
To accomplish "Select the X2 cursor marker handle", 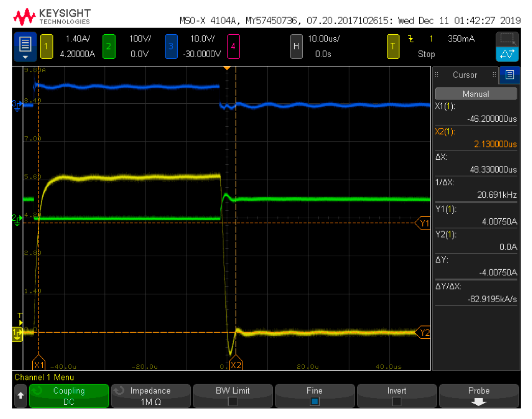I will (236, 364).
